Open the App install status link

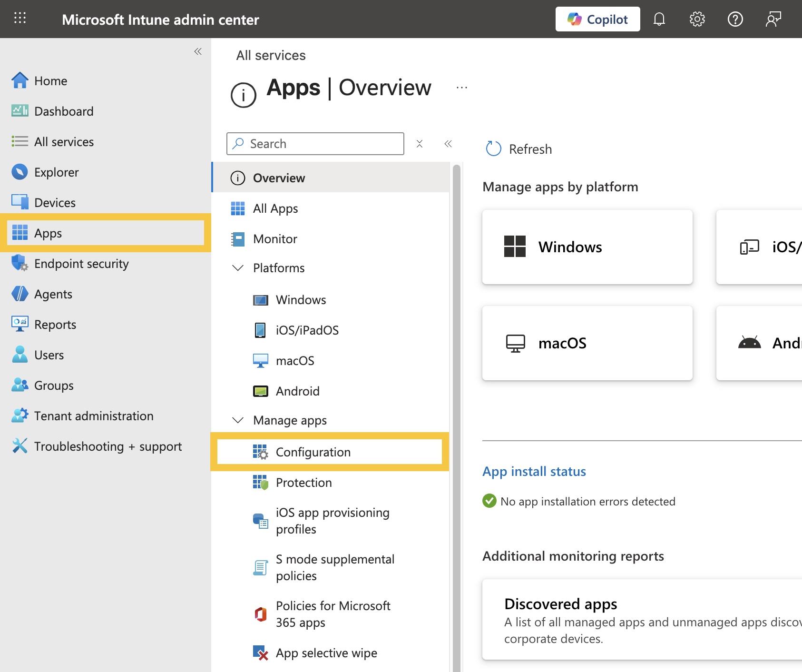(x=534, y=471)
